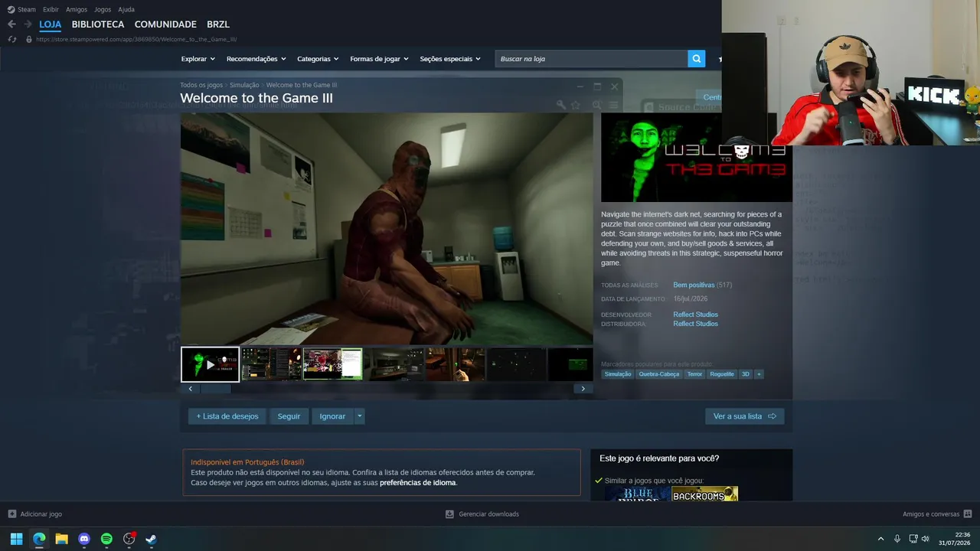Select the Quebra-Cabeça tag
Viewport: 980px width, 551px height.
point(659,374)
